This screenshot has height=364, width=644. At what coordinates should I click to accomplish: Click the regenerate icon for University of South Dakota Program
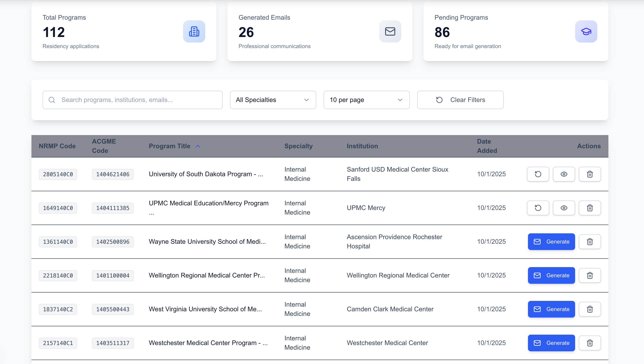538,174
